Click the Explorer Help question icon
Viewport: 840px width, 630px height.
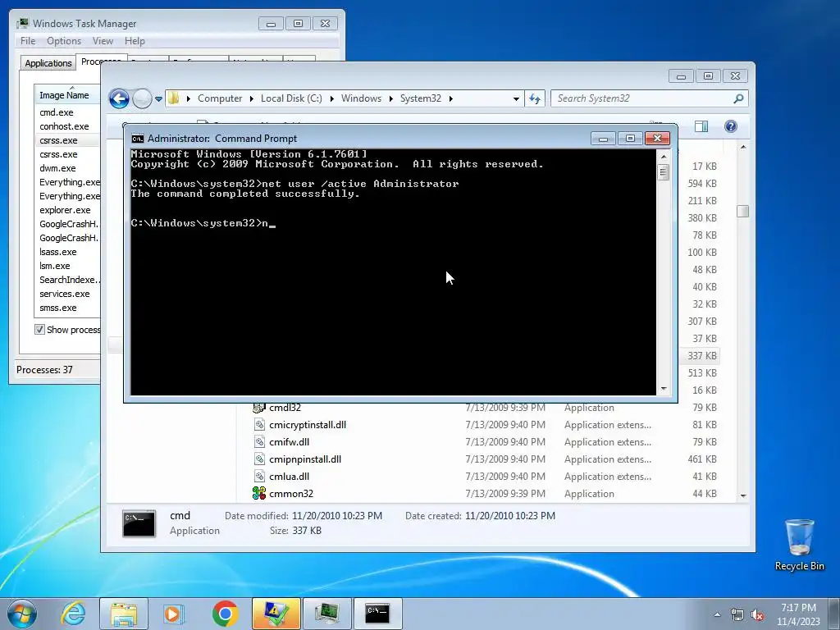click(x=731, y=126)
